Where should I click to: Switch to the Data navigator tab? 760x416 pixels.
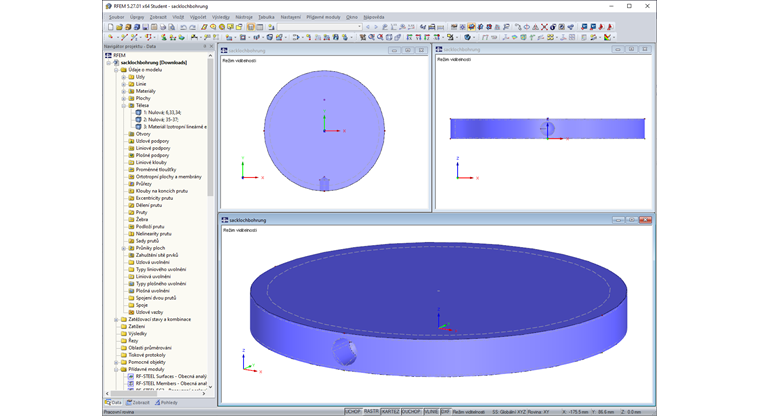coord(113,402)
